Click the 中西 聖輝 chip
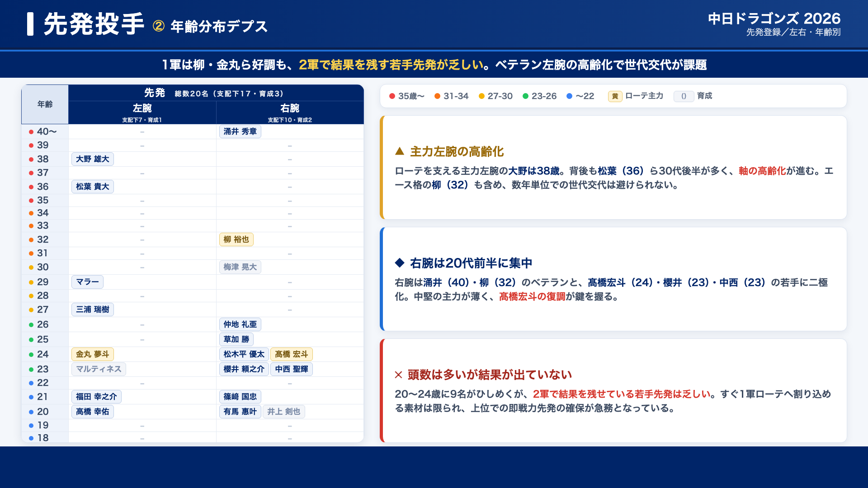Screen dimensions: 868x488 point(292,369)
